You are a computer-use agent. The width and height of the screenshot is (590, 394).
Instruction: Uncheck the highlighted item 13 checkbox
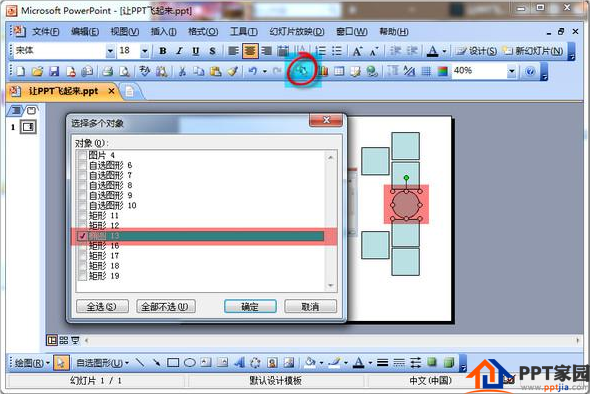[x=82, y=236]
